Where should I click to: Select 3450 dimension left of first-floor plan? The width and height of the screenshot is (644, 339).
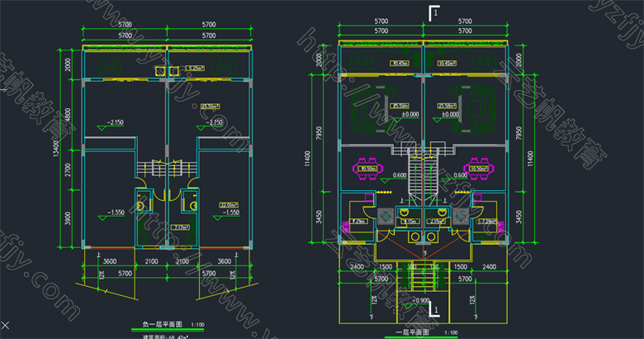(x=320, y=217)
